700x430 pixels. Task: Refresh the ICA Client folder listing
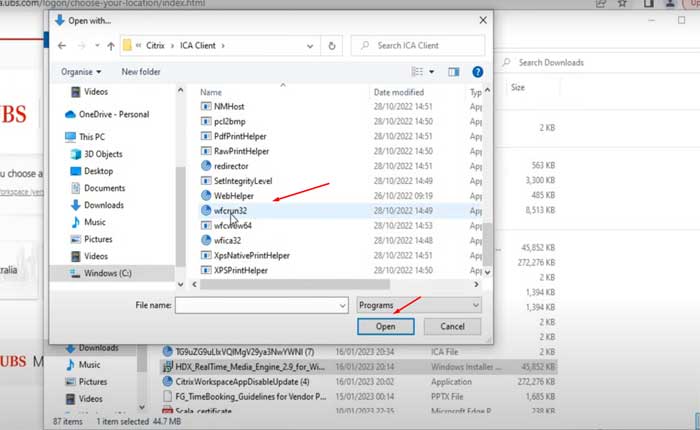332,46
